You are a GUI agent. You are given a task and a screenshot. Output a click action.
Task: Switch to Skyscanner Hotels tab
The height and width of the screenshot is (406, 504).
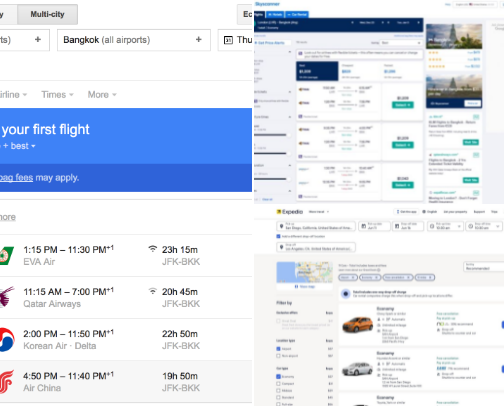tap(275, 14)
